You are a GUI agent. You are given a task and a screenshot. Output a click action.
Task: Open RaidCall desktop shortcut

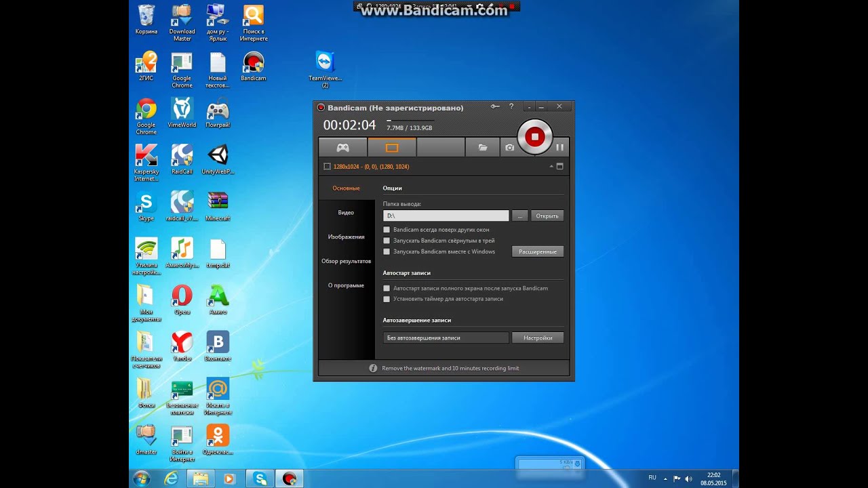pos(182,159)
